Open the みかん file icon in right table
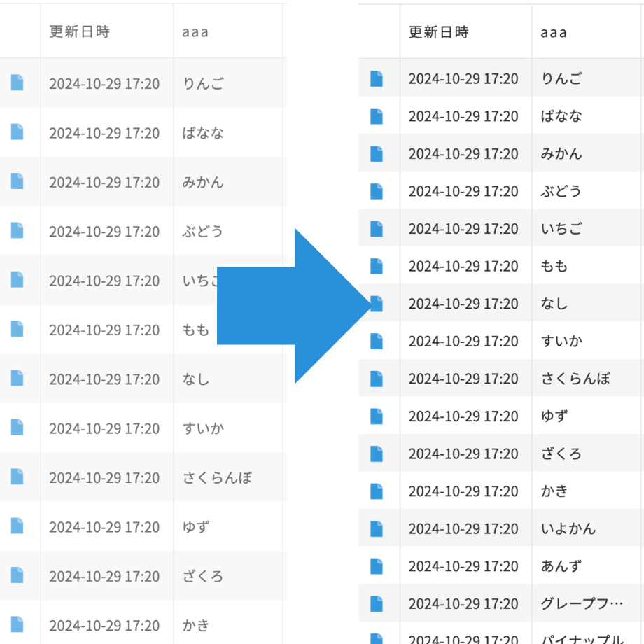Viewport: 644px width, 644px height. point(377,154)
